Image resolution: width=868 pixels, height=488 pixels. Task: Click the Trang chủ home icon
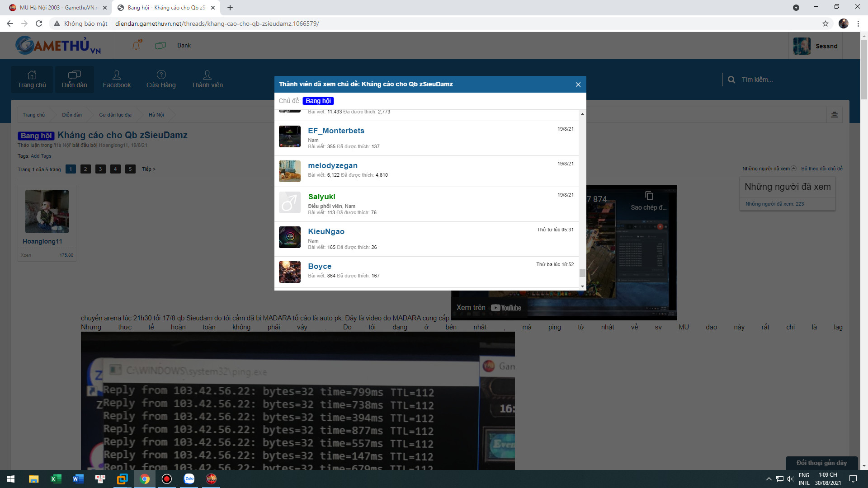(x=32, y=75)
